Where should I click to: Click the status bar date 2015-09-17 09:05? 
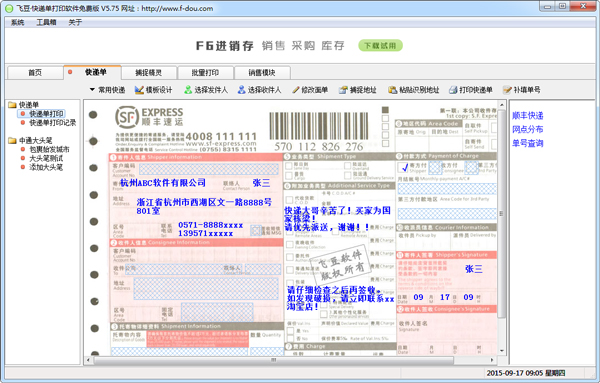(515, 373)
